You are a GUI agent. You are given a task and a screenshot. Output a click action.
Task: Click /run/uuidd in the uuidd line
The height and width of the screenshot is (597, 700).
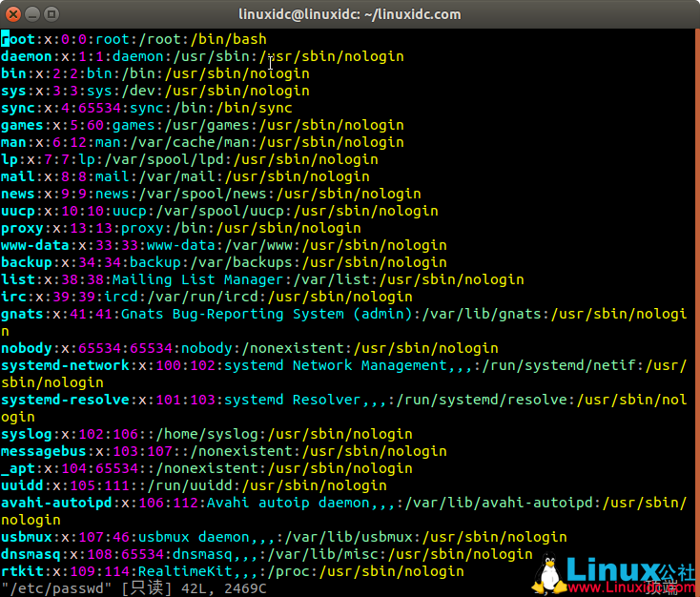pos(189,485)
